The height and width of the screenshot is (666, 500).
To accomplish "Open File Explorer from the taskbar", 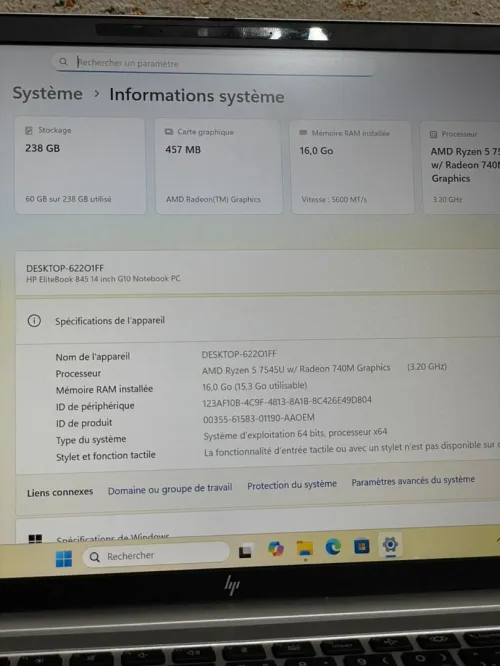I will click(x=305, y=548).
